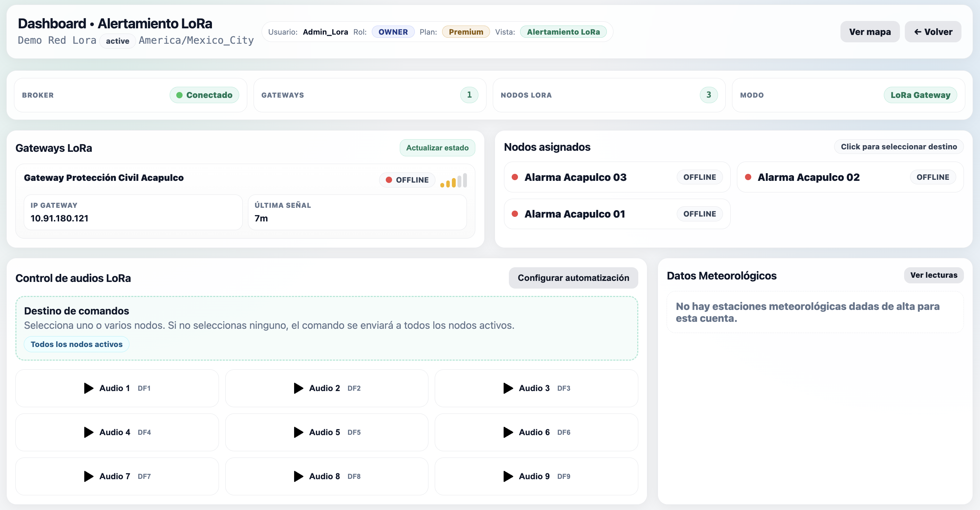Click the red status dot of Alarma Acapulco 01
The height and width of the screenshot is (510, 980).
(x=515, y=214)
